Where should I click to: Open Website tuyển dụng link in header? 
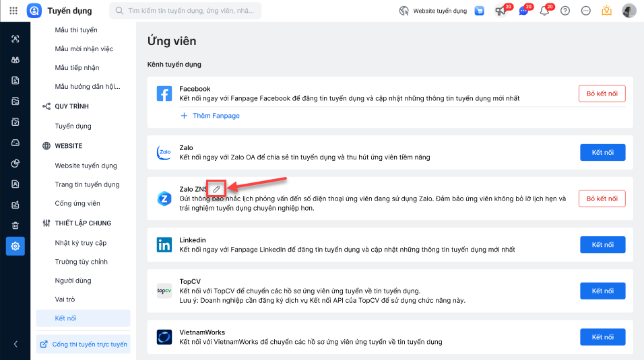440,11
